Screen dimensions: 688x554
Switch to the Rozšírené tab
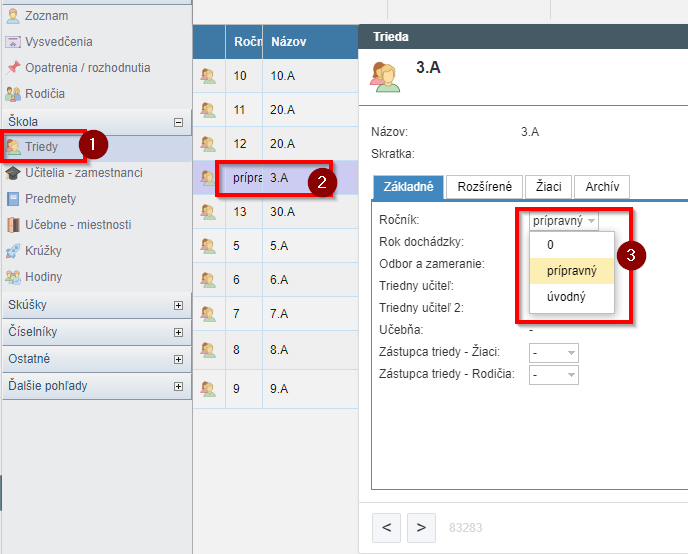pyautogui.click(x=485, y=187)
